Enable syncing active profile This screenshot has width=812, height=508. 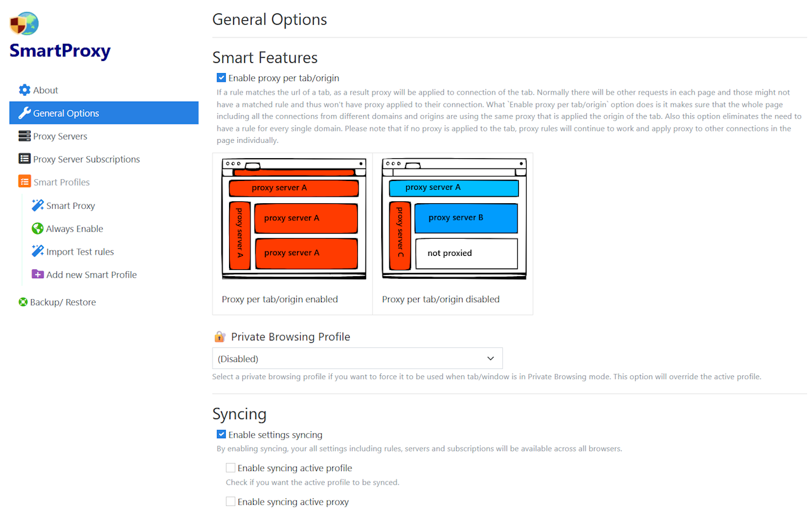231,467
